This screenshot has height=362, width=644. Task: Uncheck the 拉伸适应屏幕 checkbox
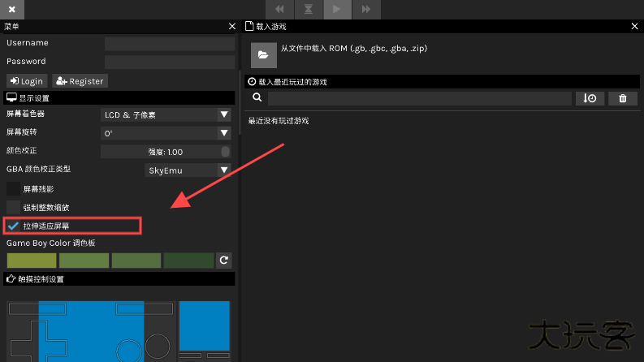(x=13, y=225)
